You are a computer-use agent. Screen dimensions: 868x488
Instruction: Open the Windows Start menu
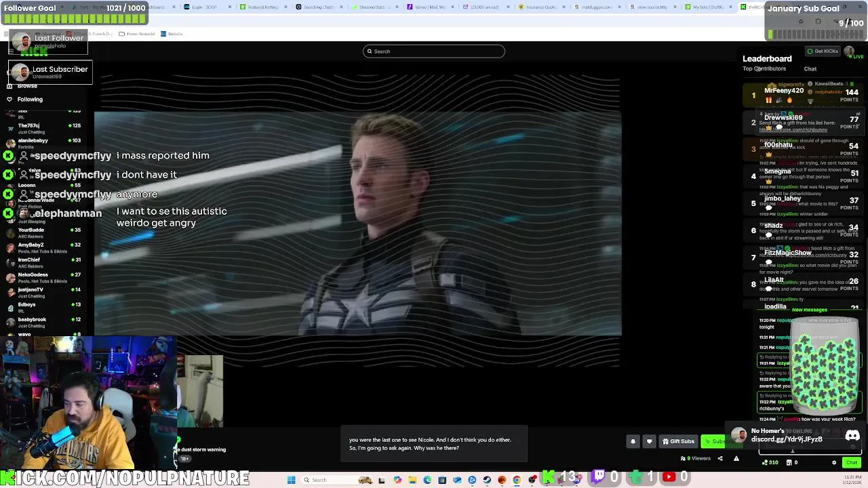292,480
